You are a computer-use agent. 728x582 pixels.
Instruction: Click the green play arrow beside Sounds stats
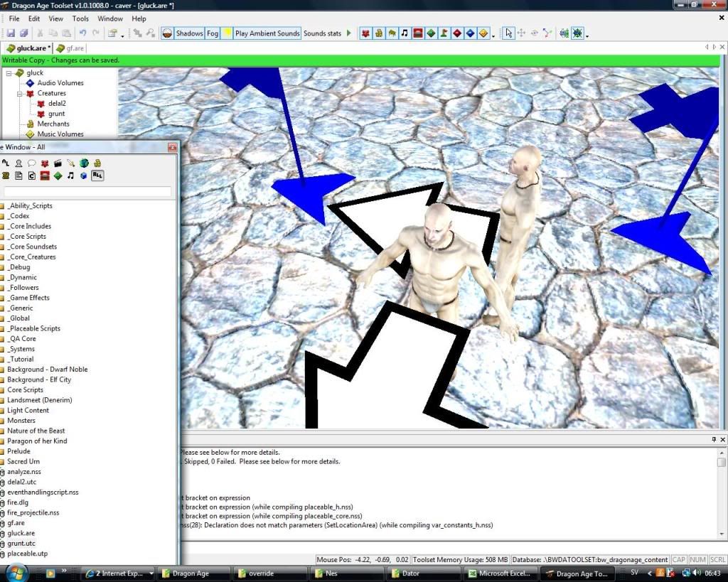click(x=349, y=33)
